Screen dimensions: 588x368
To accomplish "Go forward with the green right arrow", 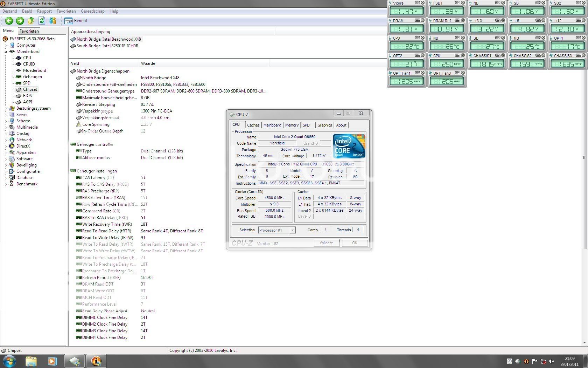I will [20, 21].
